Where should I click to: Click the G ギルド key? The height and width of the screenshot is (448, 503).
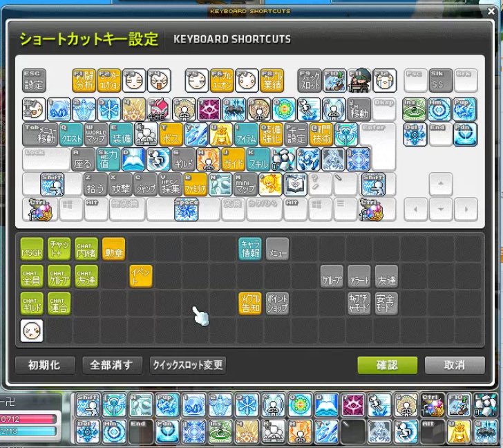coord(184,159)
